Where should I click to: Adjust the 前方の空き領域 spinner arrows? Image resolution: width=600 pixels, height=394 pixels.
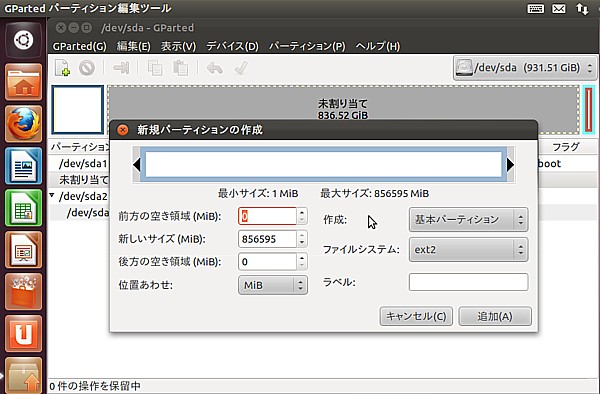(302, 216)
